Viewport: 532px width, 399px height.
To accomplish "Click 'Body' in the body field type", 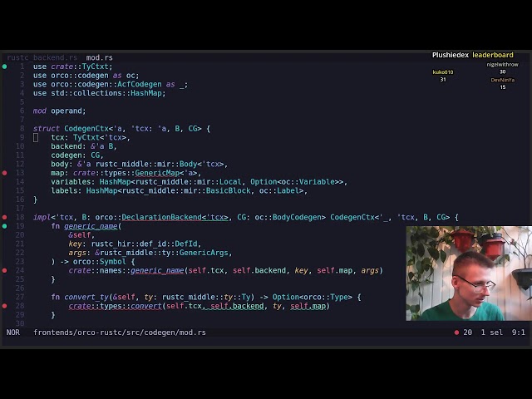I will pyautogui.click(x=189, y=164).
